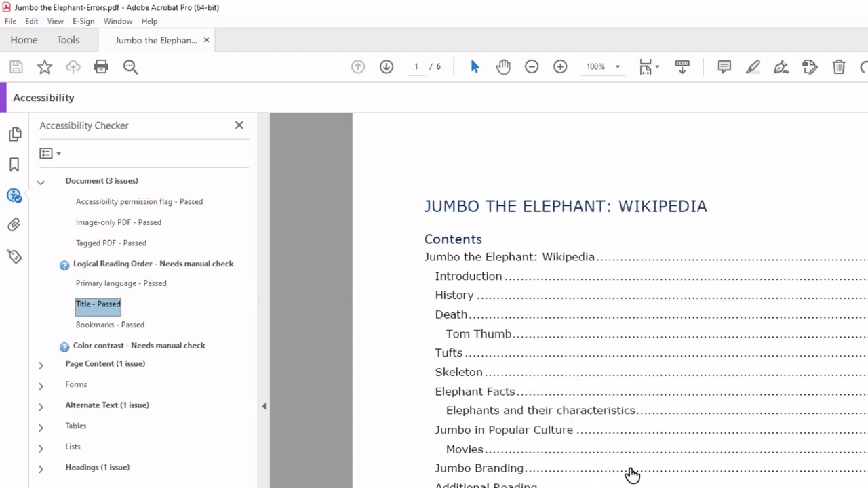Screen dimensions: 868x488
Task: Switch to the Home tab
Action: coord(24,40)
